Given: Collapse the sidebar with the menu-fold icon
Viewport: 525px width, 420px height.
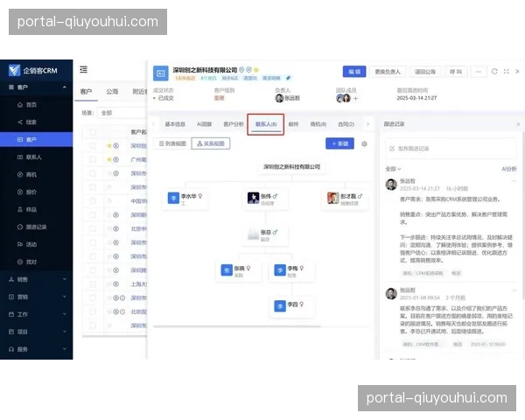Looking at the screenshot, I should tap(83, 69).
